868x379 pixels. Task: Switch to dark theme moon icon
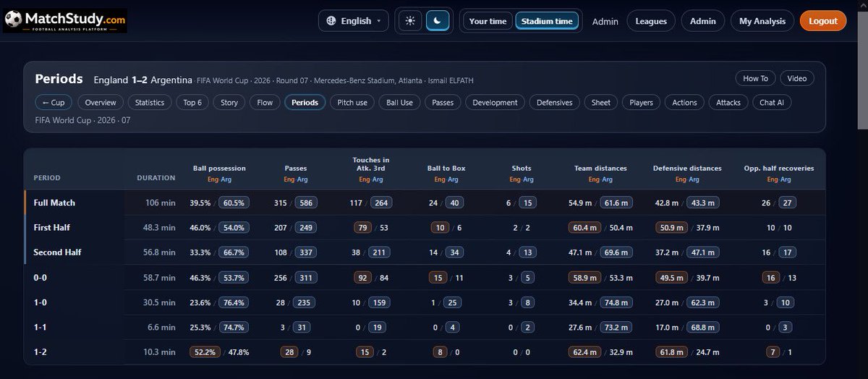tap(438, 21)
